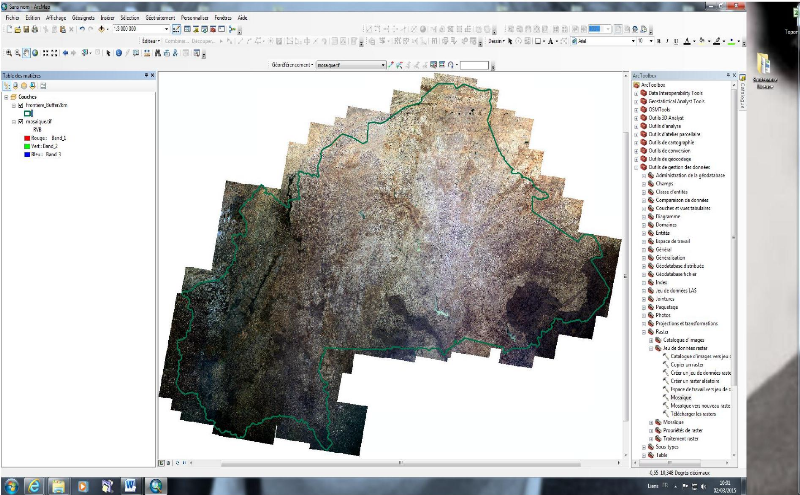Viewport: 800px width, 495px height.
Task: Click the Éditeur dropdown button
Action: (x=152, y=41)
